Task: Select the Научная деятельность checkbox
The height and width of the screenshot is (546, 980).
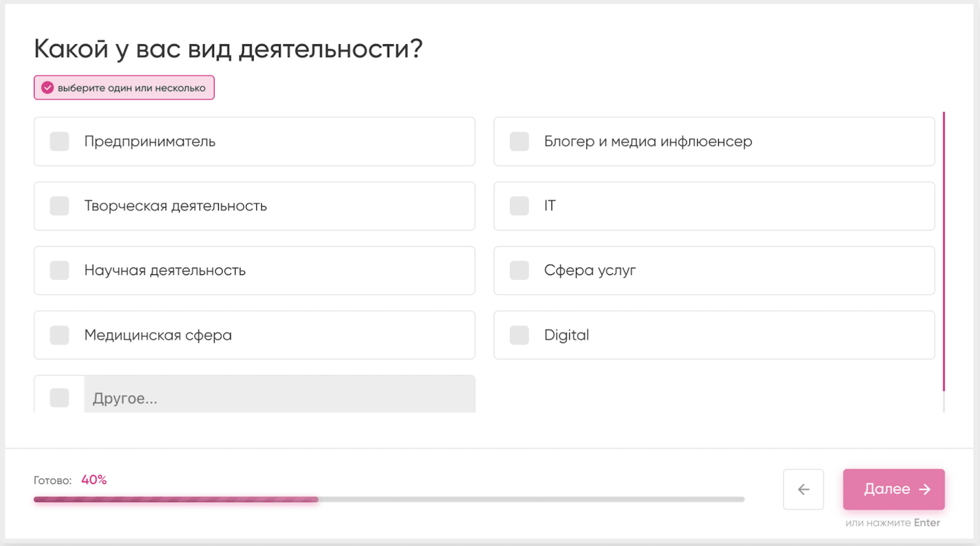Action: (x=59, y=270)
